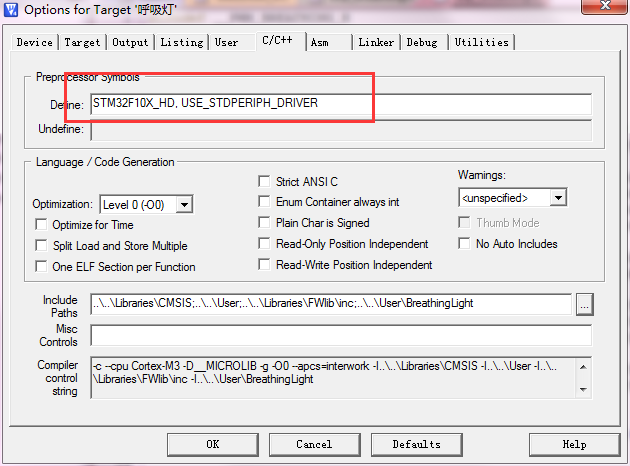Switch to the Debug tab
Image resolution: width=630 pixels, height=466 pixels.
pos(421,42)
